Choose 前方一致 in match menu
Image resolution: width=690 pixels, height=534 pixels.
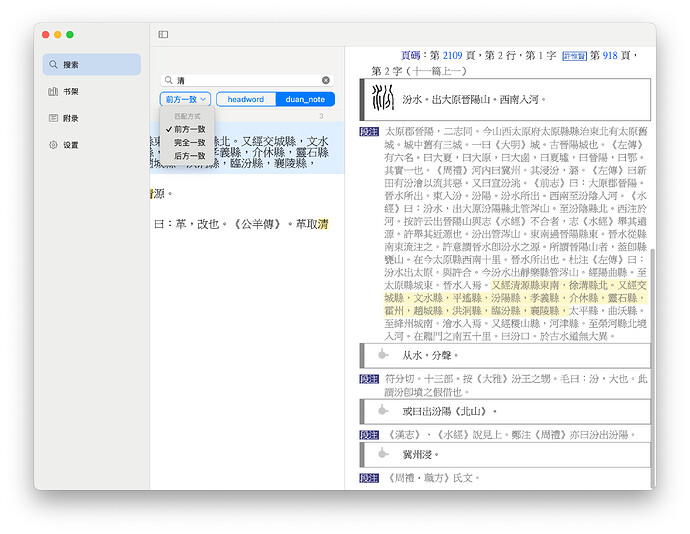coord(187,129)
